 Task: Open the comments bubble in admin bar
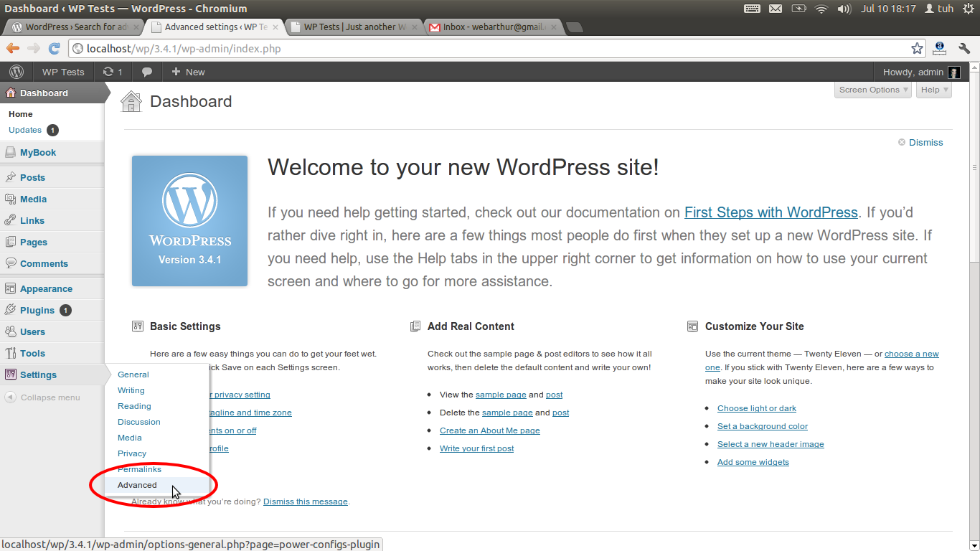point(147,72)
